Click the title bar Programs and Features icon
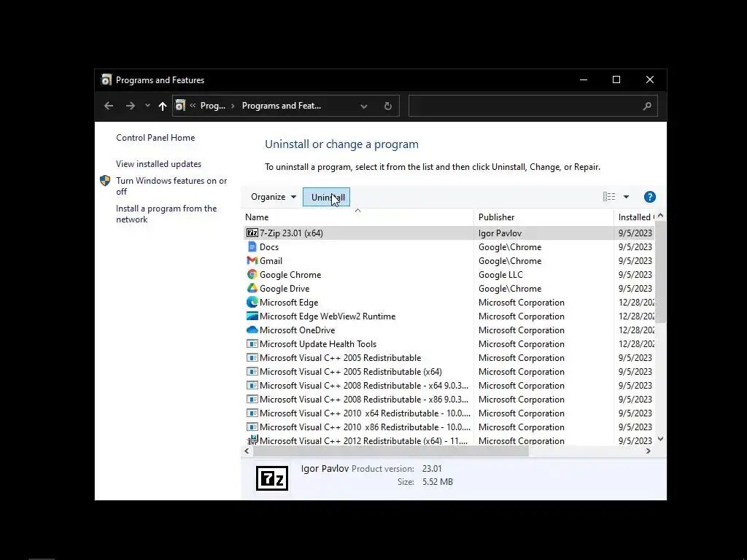Screen dimensions: 747x560 (x=107, y=80)
